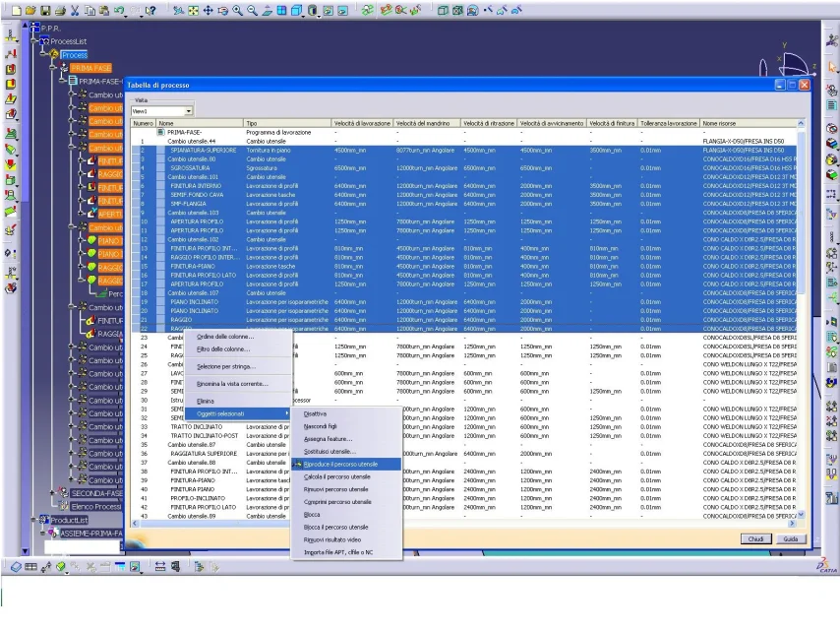This screenshot has height=630, width=840.
Task: Save the document with the floppy disk icon
Action: coord(45,10)
